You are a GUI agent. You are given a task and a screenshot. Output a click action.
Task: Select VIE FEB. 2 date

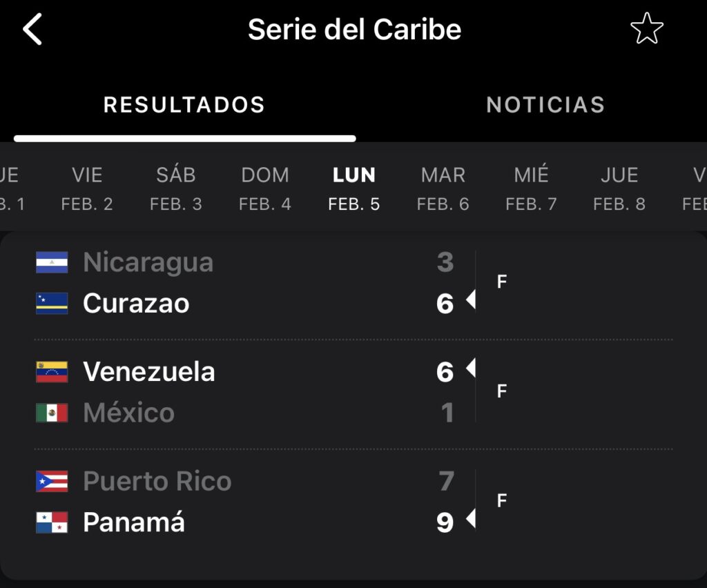[x=87, y=189]
